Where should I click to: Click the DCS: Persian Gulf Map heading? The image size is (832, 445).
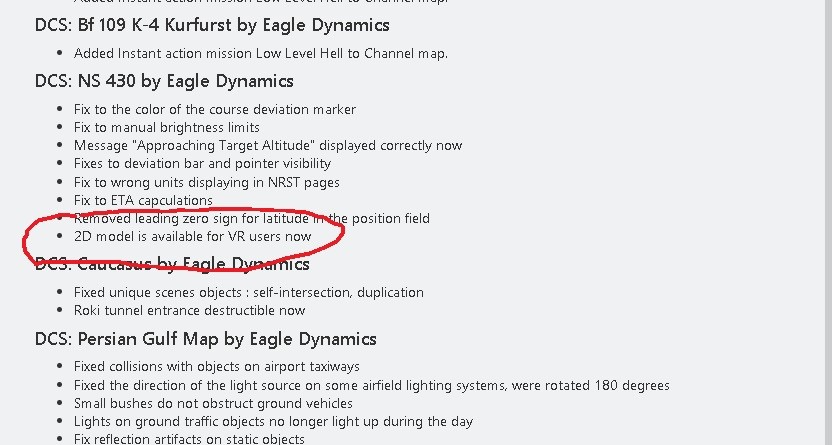(206, 339)
